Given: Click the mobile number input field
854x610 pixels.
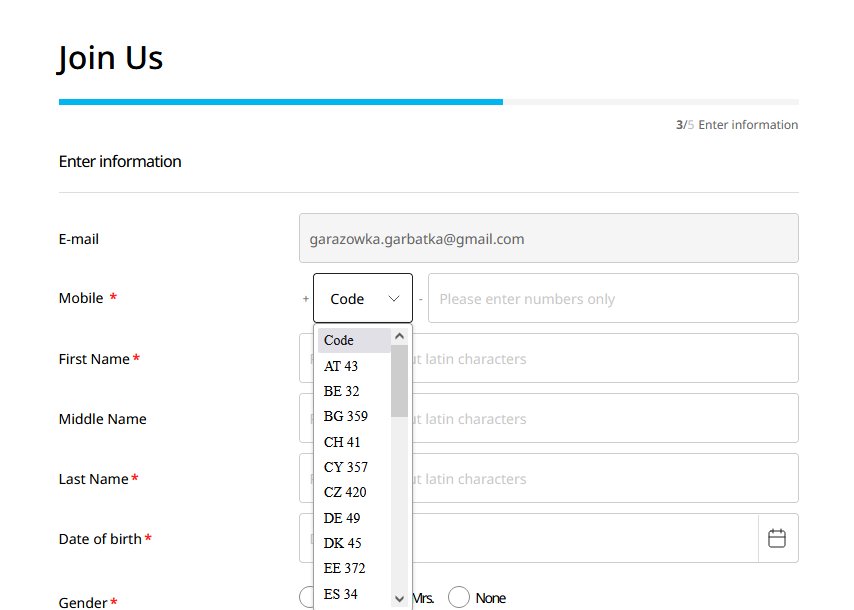Looking at the screenshot, I should (x=613, y=298).
